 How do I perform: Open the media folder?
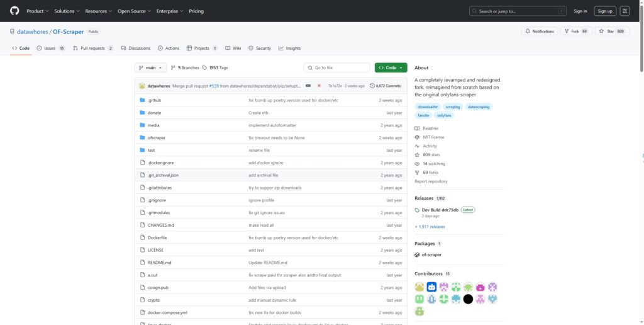(x=153, y=125)
